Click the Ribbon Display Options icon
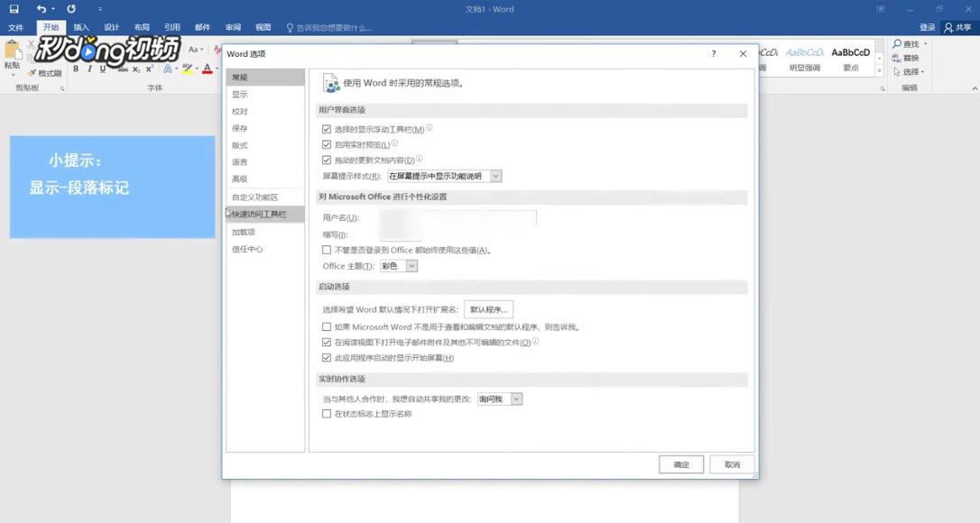Viewport: 980px width, 523px height. point(881,9)
